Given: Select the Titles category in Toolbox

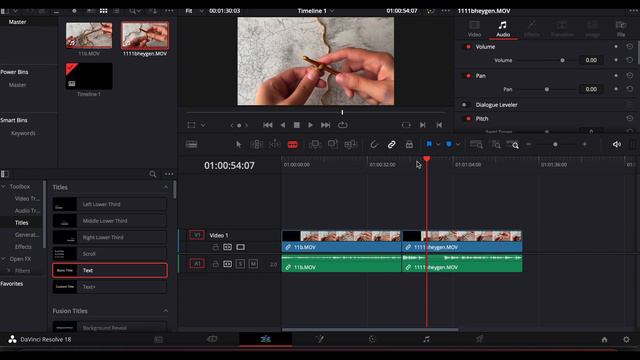Looking at the screenshot, I should [22, 223].
